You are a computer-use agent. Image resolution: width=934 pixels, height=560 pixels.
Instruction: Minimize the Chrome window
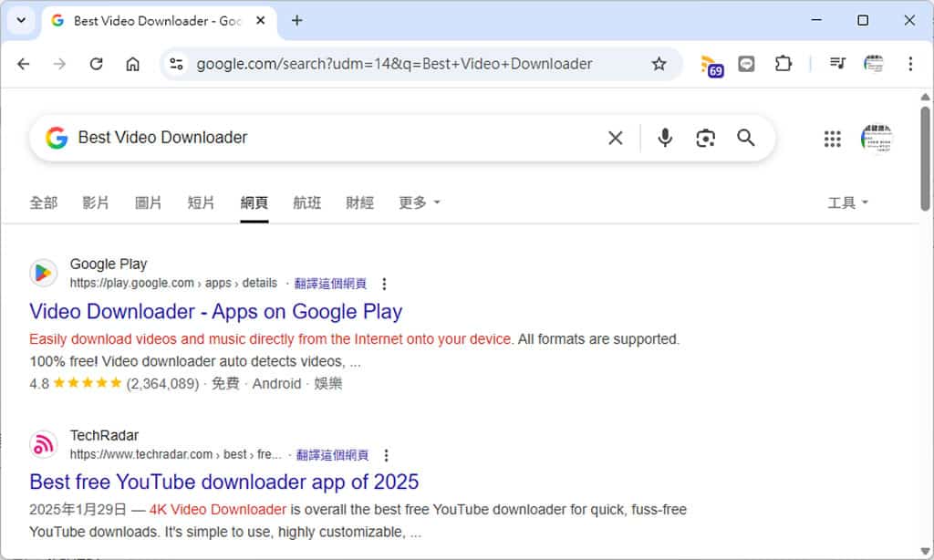[x=816, y=20]
